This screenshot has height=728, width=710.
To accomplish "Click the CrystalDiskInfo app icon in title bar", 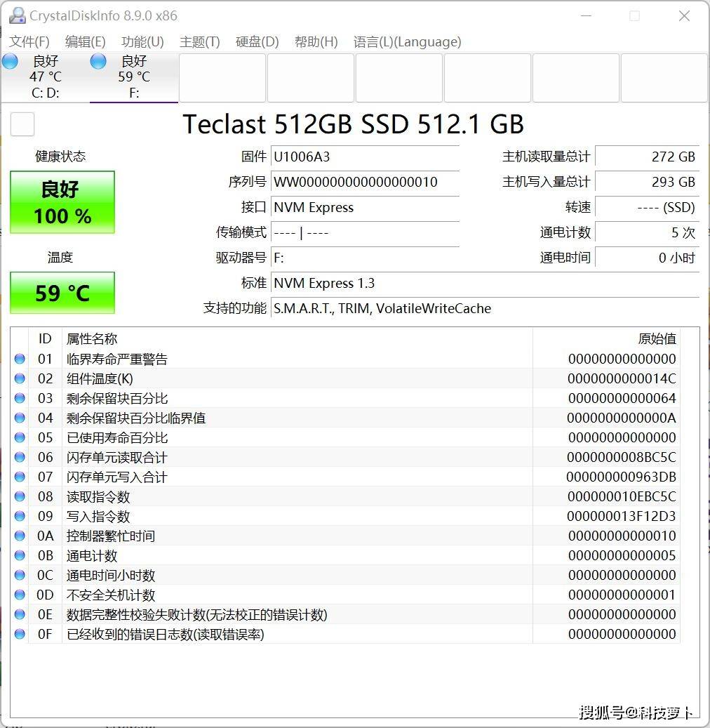I will (x=17, y=15).
